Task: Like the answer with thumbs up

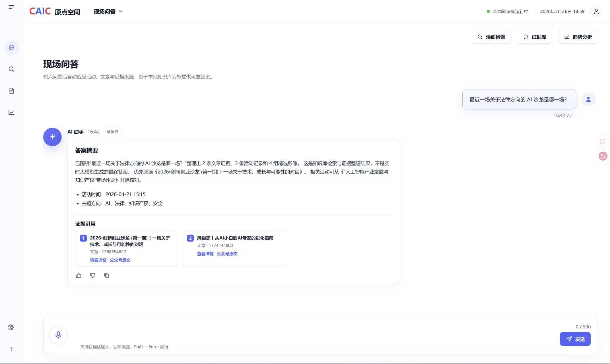Action: [79, 275]
